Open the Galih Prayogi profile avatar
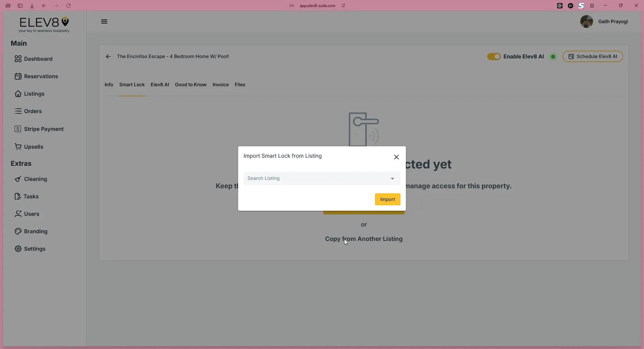 click(586, 21)
